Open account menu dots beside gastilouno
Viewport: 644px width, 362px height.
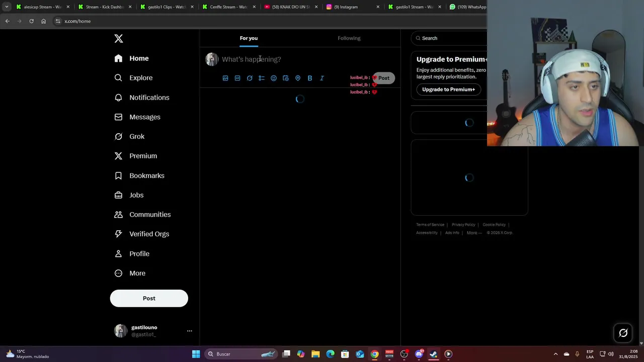tap(190, 331)
